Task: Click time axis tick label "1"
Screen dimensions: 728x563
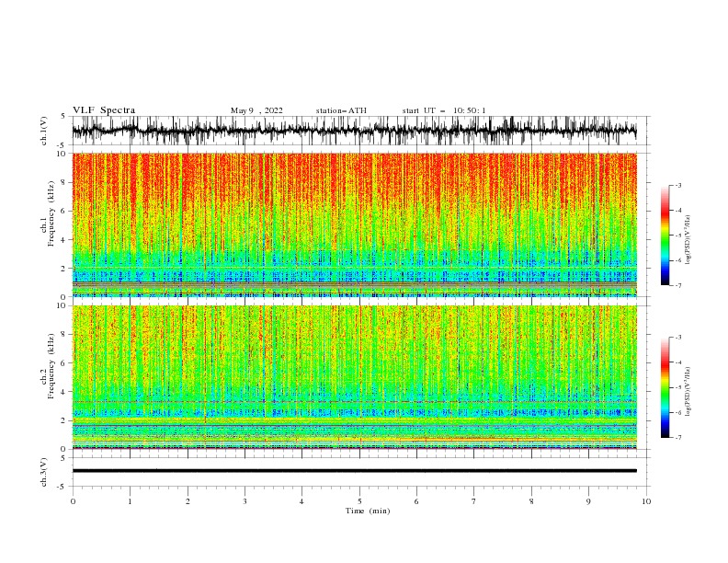Action: pos(130,501)
